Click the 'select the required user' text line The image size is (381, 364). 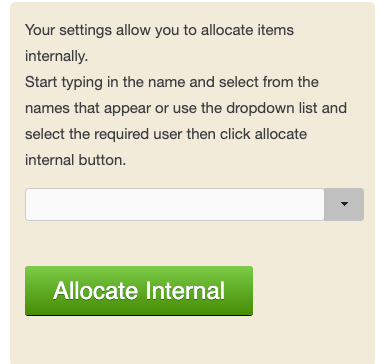(166, 134)
